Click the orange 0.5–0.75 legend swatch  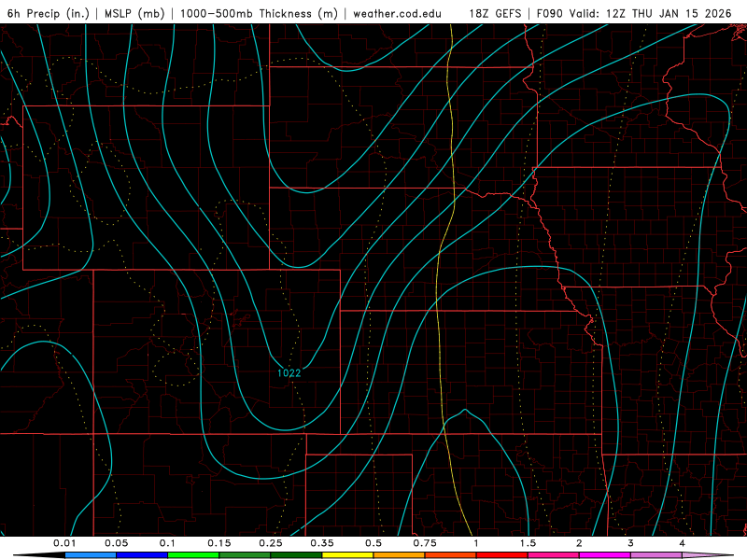400,555
